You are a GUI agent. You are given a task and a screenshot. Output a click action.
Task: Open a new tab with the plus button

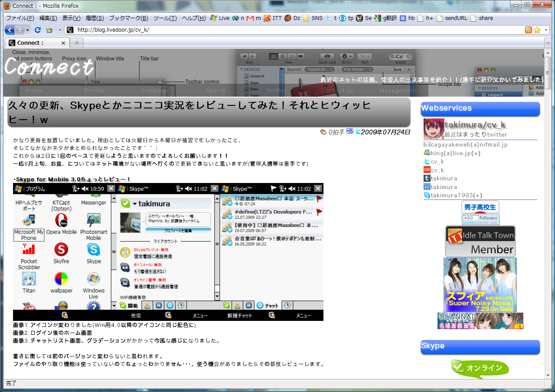coord(77,43)
